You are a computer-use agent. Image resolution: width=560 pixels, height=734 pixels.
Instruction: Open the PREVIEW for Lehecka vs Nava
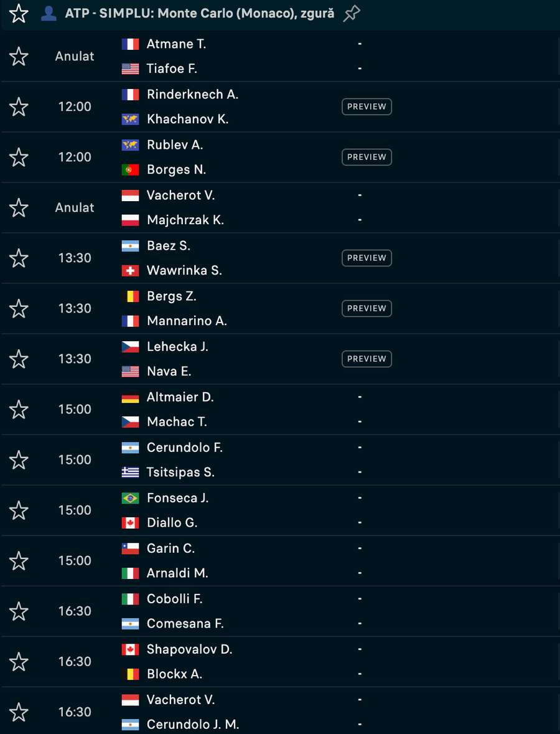tap(366, 359)
